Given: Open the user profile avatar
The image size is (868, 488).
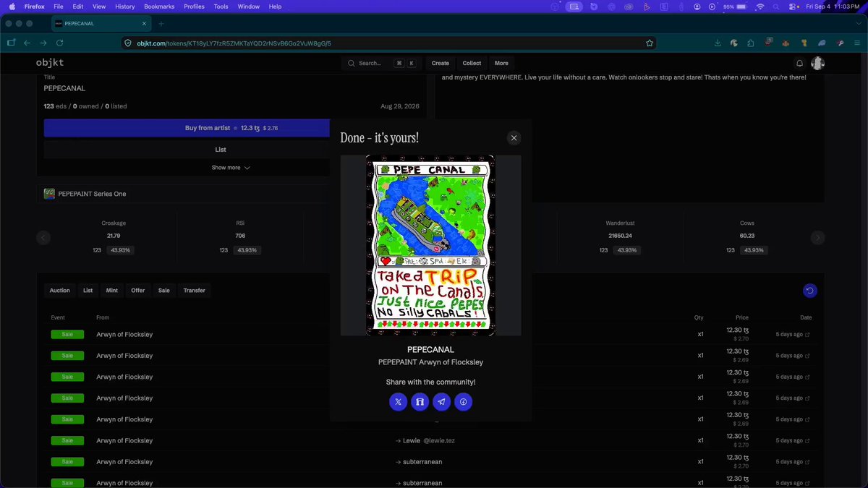Looking at the screenshot, I should click(x=818, y=63).
